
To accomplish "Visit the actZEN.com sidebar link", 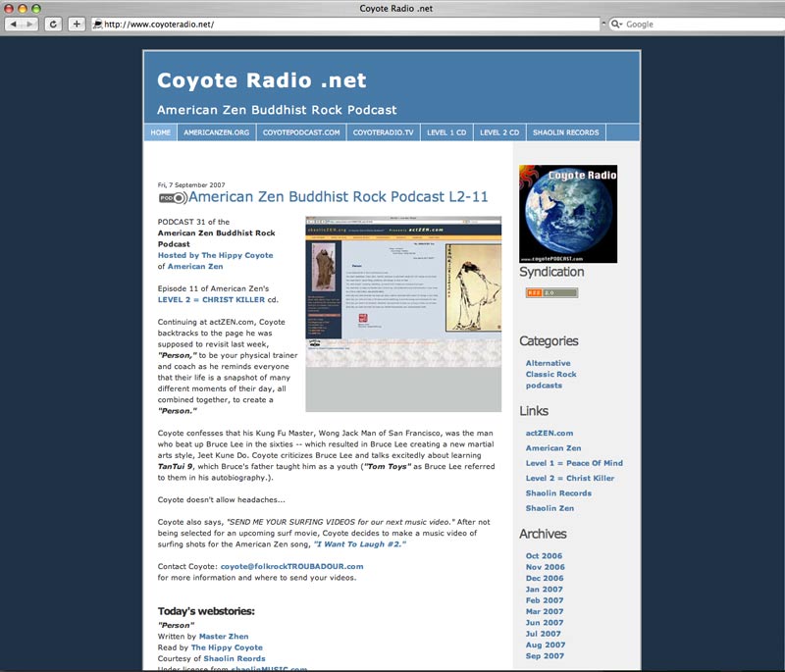I will tap(549, 433).
